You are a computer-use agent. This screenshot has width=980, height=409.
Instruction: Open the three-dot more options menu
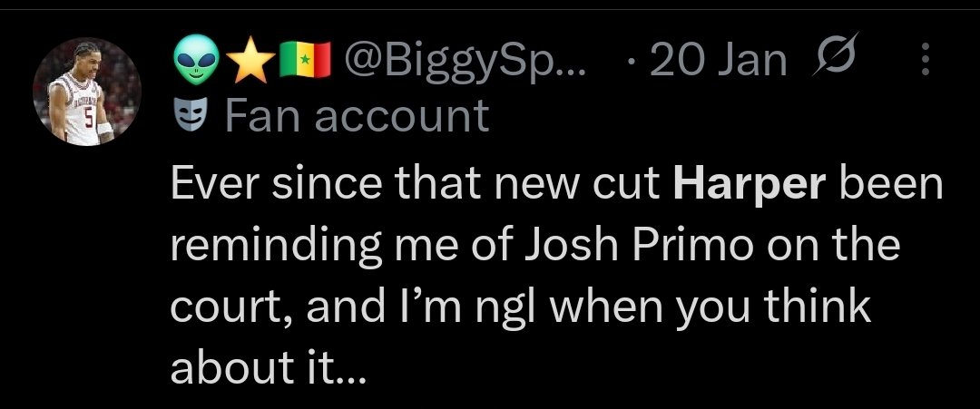[925, 61]
